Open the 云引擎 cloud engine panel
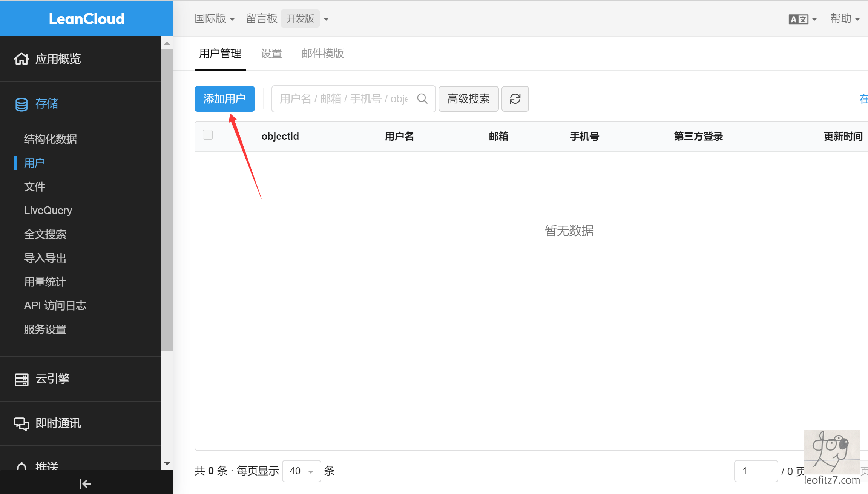This screenshot has height=494, width=868. click(x=52, y=379)
